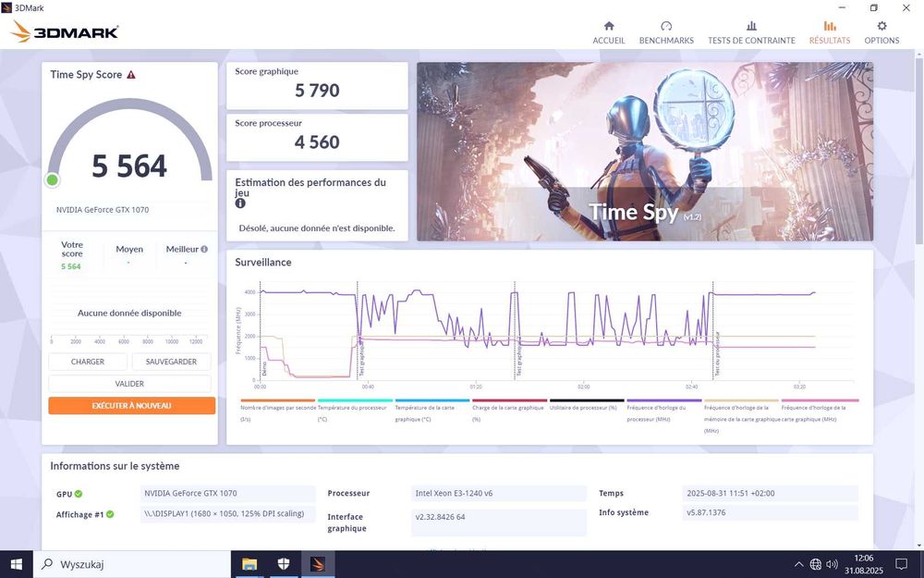The width and height of the screenshot is (924, 578).
Task: Click Intel Xeon E3-1240 v6 field
Action: (499, 493)
